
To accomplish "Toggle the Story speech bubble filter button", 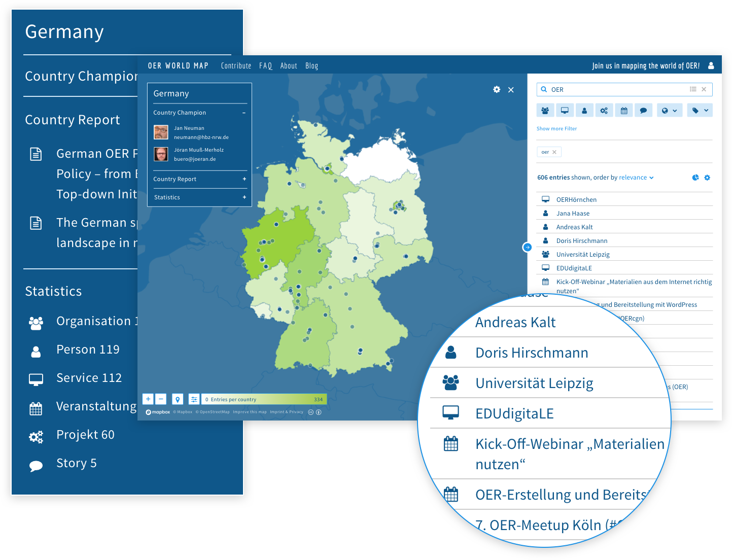I will [x=643, y=110].
